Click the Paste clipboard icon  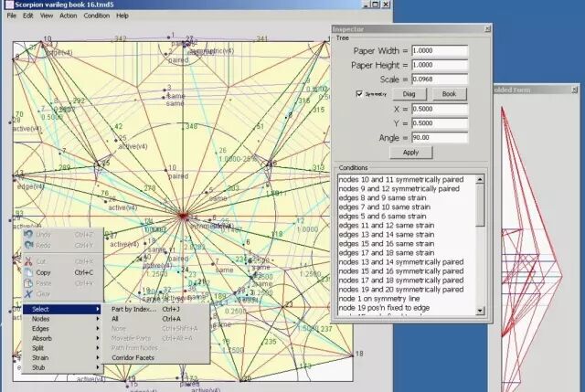click(28, 283)
